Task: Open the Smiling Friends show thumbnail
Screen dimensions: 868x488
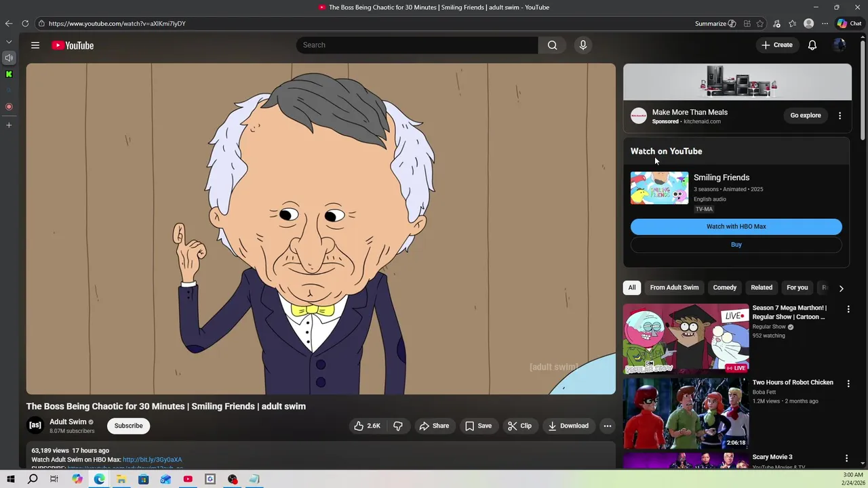Action: tap(659, 188)
